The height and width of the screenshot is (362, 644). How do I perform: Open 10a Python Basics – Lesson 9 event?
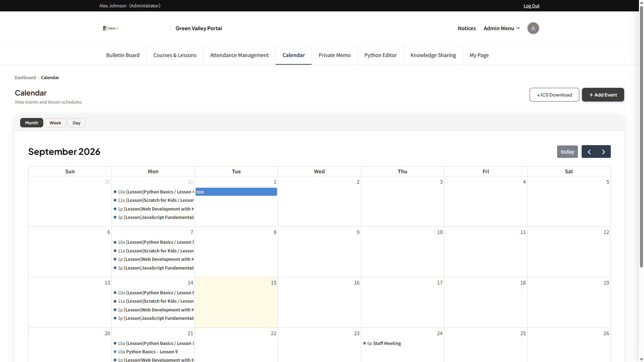point(154,352)
